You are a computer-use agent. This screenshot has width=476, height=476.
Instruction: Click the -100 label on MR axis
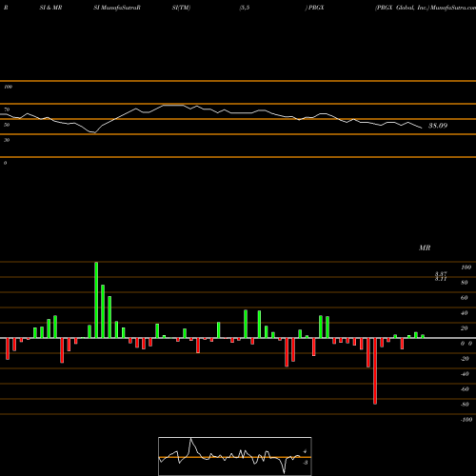[466, 420]
